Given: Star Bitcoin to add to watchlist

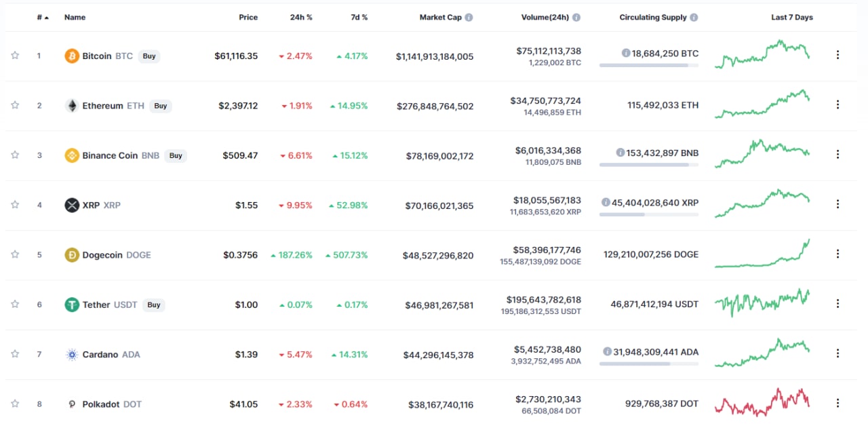Looking at the screenshot, I should tap(15, 56).
